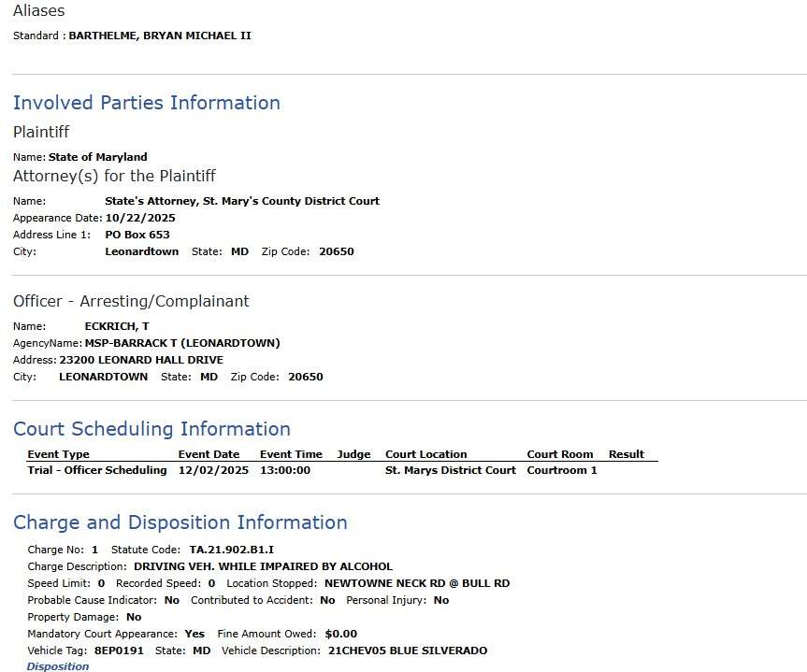Select the Event Date column header
This screenshot has height=672, width=807.
209,454
